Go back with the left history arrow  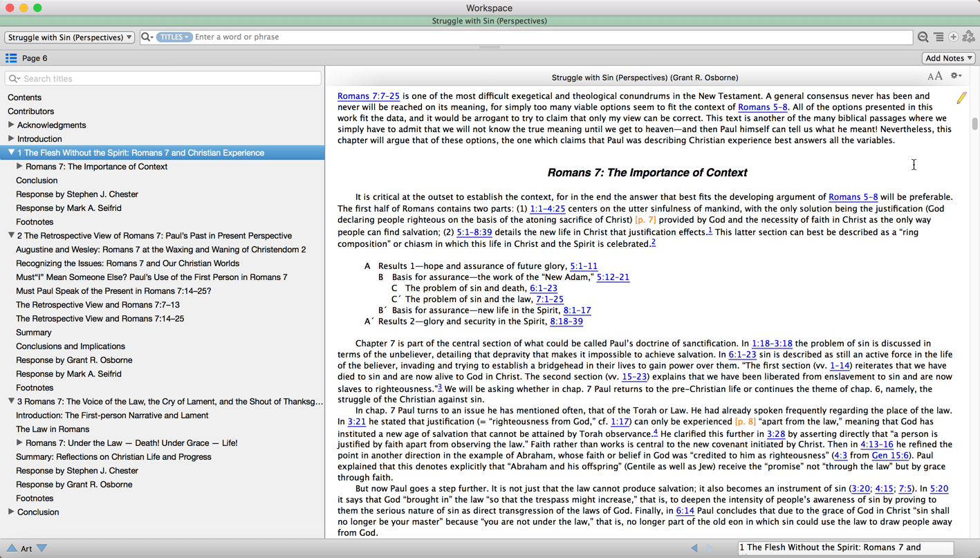(694, 548)
